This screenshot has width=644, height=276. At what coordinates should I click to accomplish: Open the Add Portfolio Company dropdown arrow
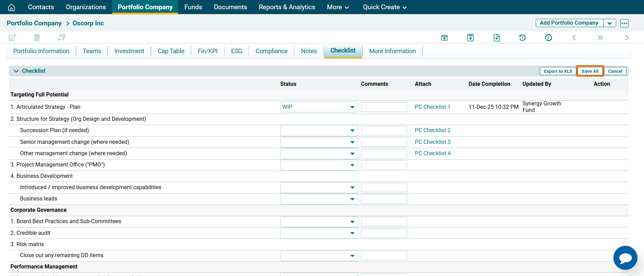point(609,23)
